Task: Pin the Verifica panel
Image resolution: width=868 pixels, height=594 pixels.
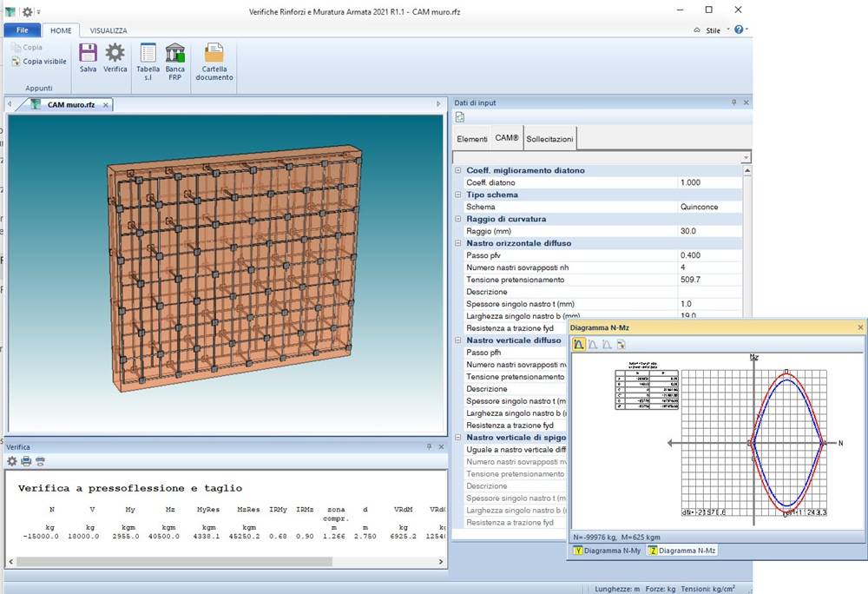Action: point(429,446)
